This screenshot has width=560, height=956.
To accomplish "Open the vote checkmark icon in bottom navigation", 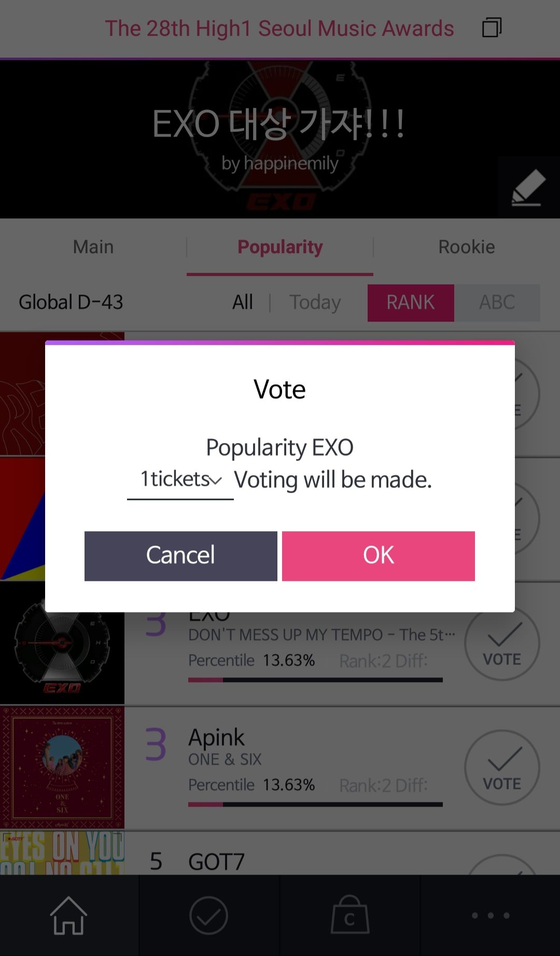I will [208, 916].
